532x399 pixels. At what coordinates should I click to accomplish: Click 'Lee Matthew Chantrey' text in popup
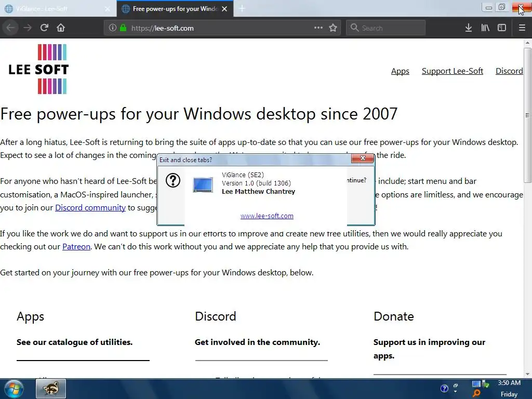point(259,191)
